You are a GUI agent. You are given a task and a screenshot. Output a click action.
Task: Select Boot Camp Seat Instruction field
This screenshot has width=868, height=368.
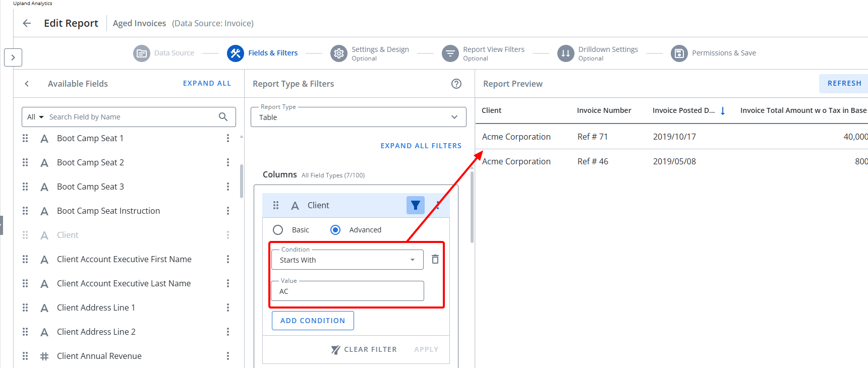(x=108, y=211)
